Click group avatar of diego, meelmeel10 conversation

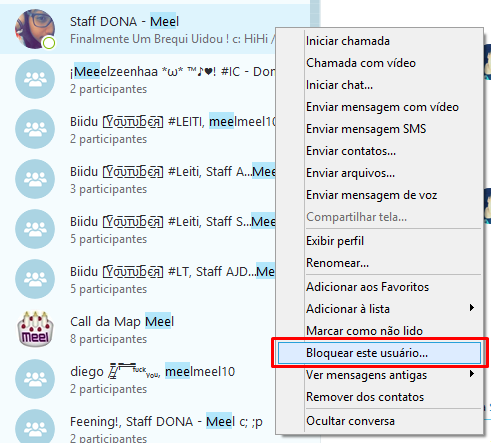pyautogui.click(x=35, y=379)
